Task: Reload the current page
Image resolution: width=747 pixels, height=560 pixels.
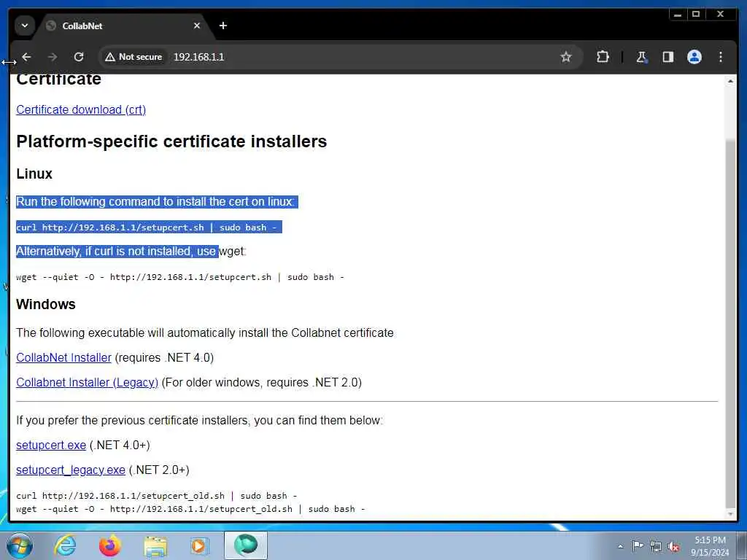Action: pyautogui.click(x=79, y=57)
